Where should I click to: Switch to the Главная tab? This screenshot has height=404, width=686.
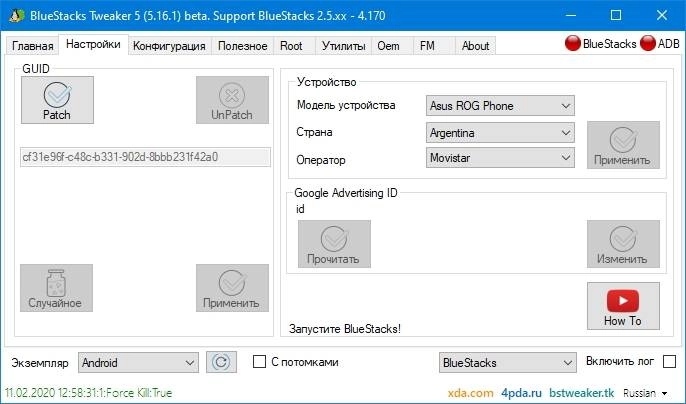click(x=32, y=46)
